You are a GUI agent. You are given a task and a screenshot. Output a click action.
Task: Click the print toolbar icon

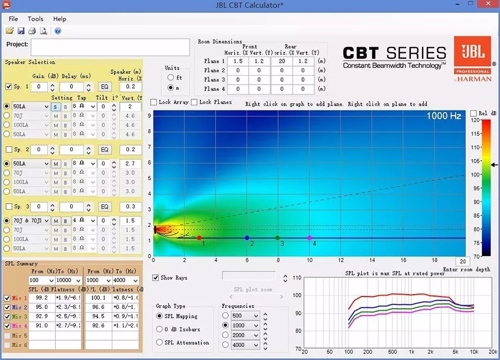(32, 31)
